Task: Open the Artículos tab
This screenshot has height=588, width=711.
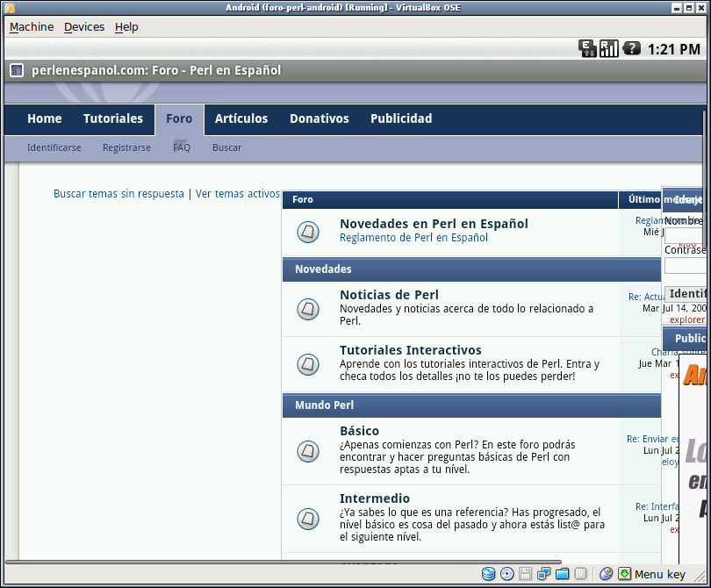Action: (241, 118)
